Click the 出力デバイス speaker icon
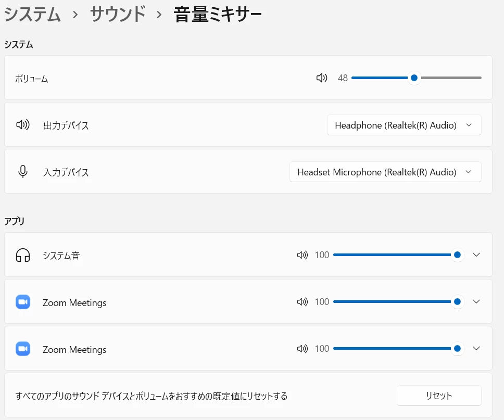The width and height of the screenshot is (504, 420). point(23,125)
